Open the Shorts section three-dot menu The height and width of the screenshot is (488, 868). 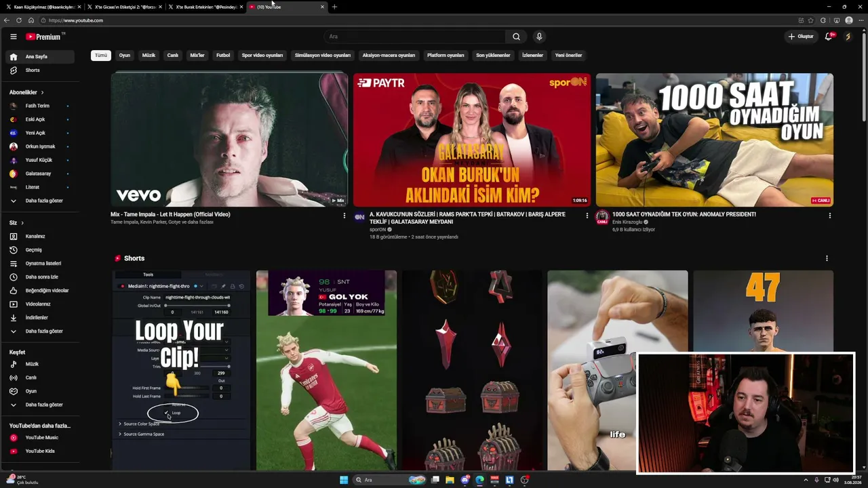point(827,258)
